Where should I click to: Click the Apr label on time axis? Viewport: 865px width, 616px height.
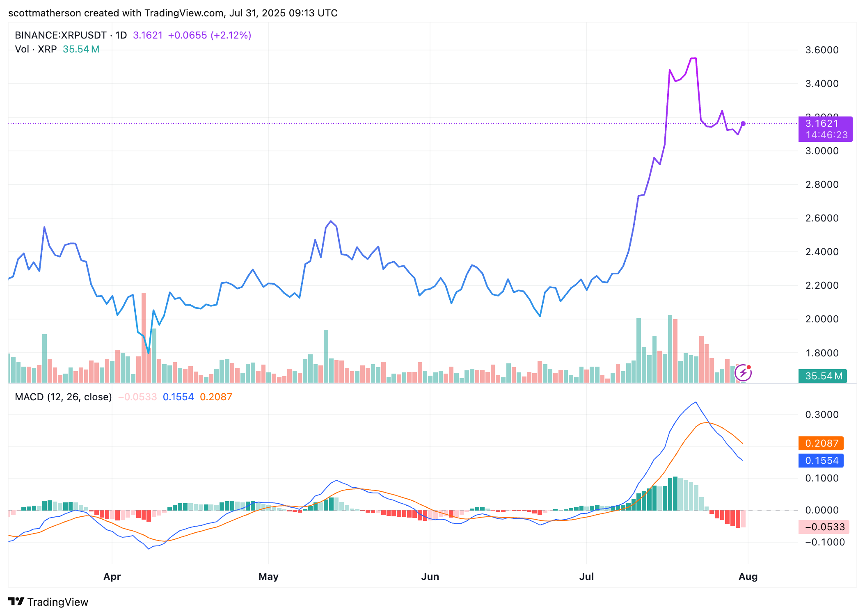coord(112,577)
